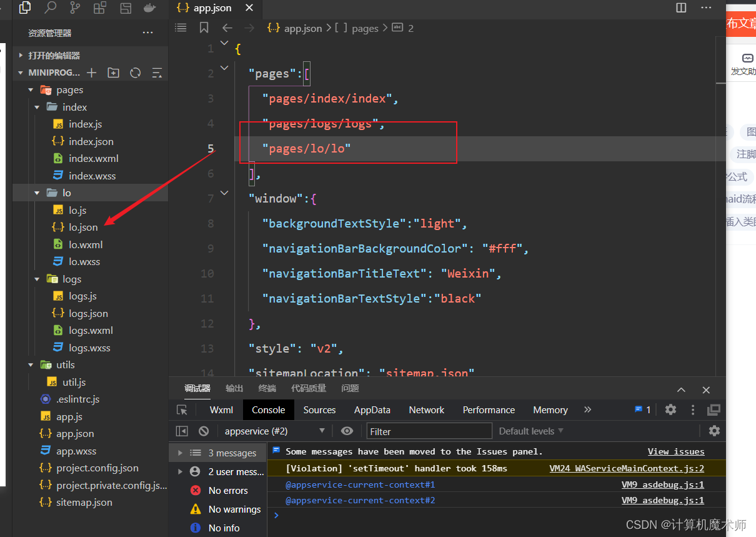Open the search icon in activity bar
This screenshot has height=537, width=756.
point(50,8)
